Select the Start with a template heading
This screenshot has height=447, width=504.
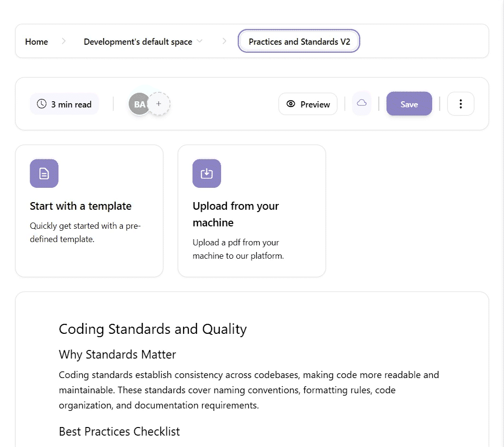(x=81, y=206)
